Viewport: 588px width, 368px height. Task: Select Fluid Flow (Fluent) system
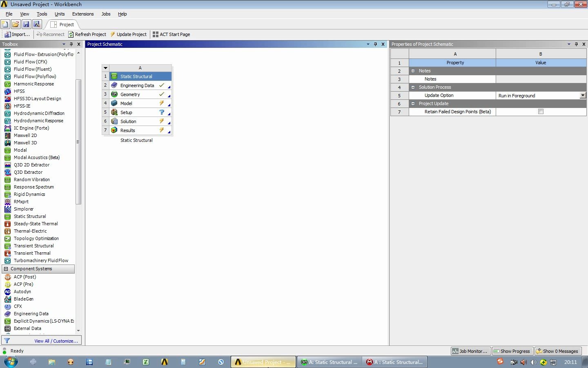33,69
